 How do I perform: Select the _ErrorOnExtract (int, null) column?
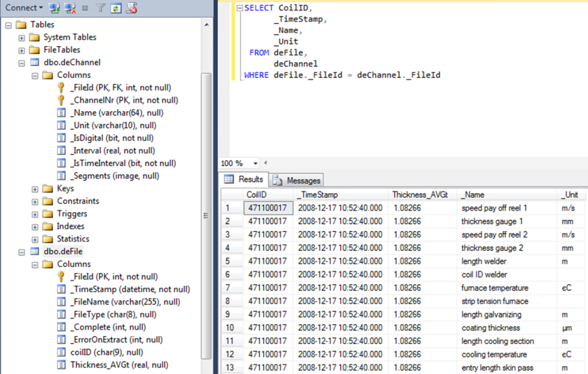[x=116, y=340]
